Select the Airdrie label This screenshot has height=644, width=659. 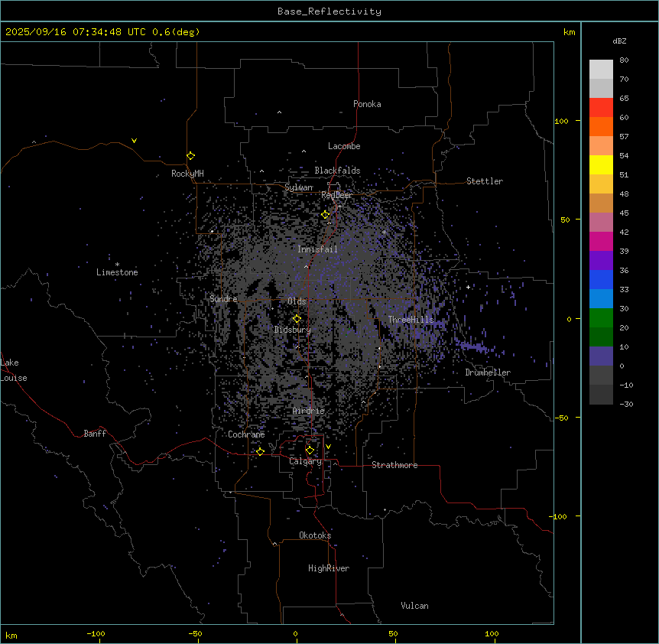tap(309, 411)
